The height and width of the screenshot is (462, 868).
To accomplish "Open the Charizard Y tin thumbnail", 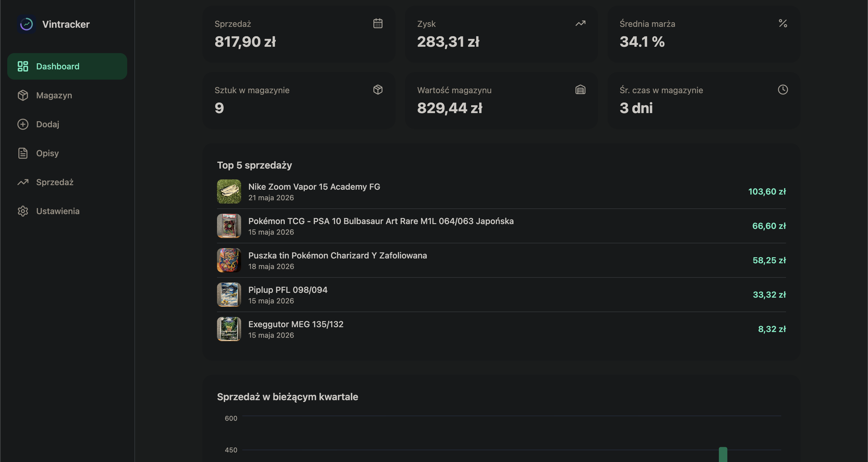I will pos(229,260).
